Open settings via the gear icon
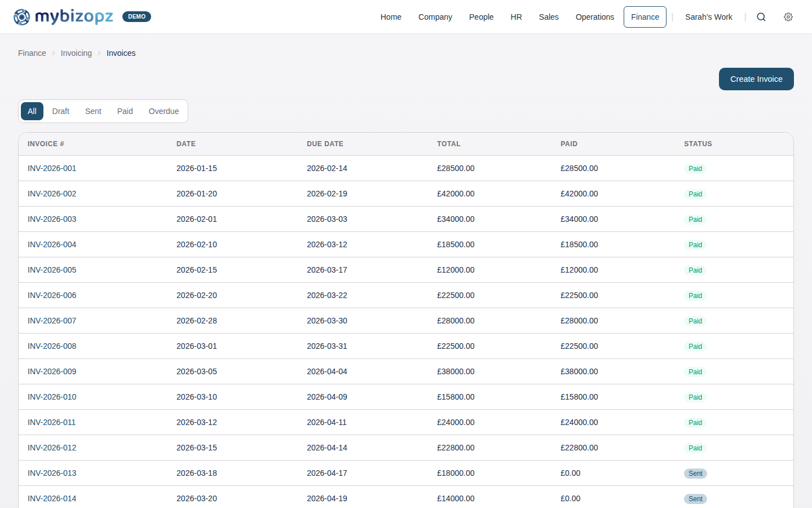This screenshot has width=812, height=508. click(788, 17)
